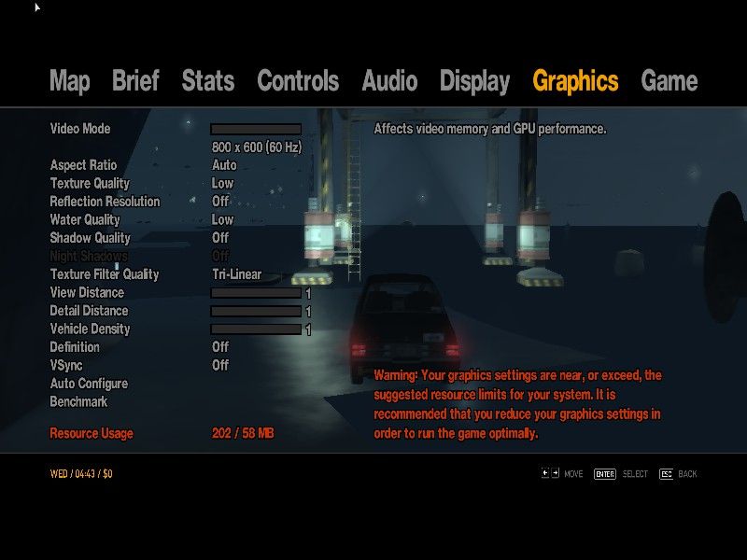Click the ENTER key icon
The width and height of the screenshot is (747, 560).
[605, 474]
